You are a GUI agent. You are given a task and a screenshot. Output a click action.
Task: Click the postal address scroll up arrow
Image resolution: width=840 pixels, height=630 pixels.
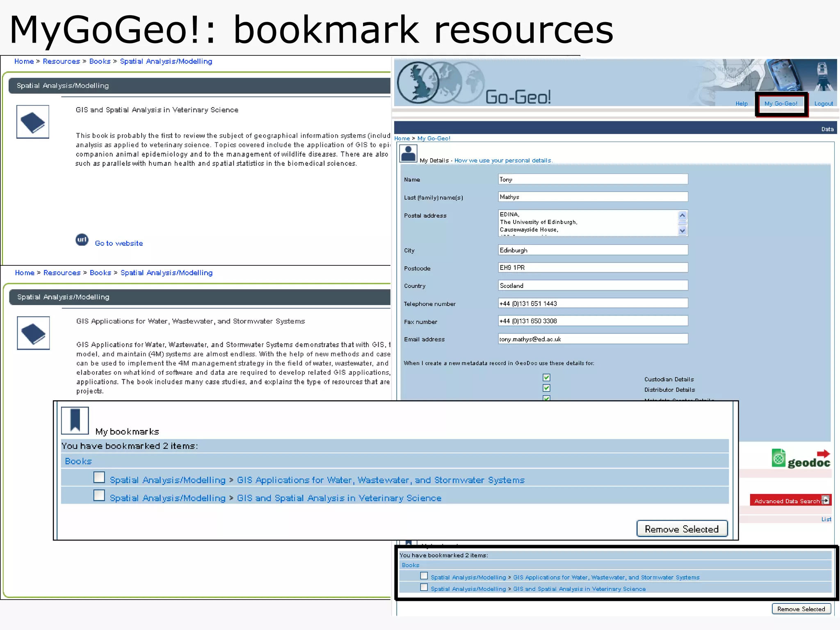(682, 215)
